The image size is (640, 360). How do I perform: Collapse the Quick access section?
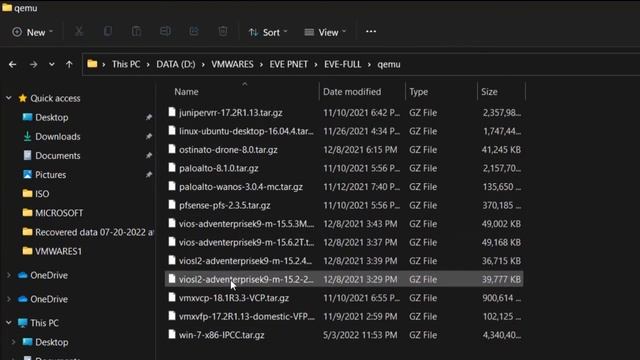9,98
